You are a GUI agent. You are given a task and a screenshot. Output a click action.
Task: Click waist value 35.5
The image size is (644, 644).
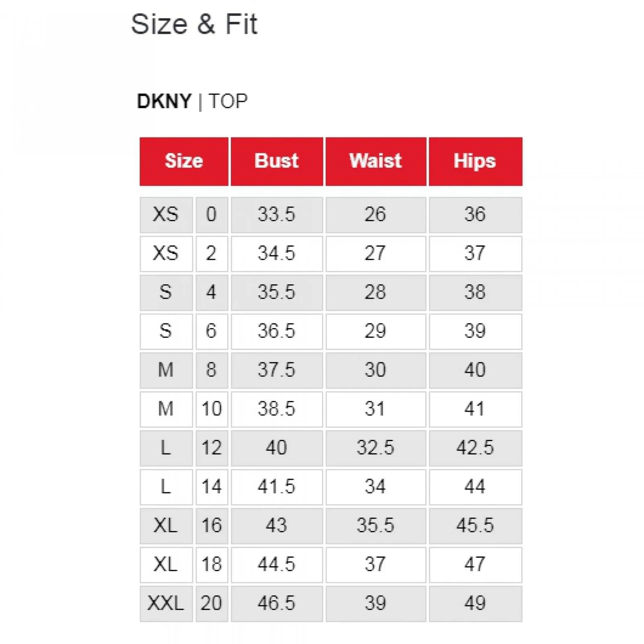click(x=376, y=526)
